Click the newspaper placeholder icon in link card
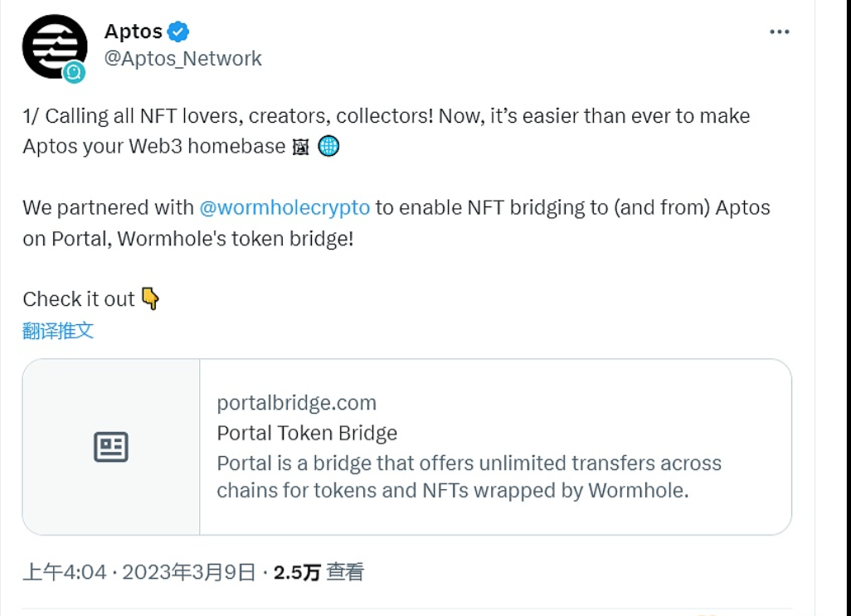 tap(111, 447)
